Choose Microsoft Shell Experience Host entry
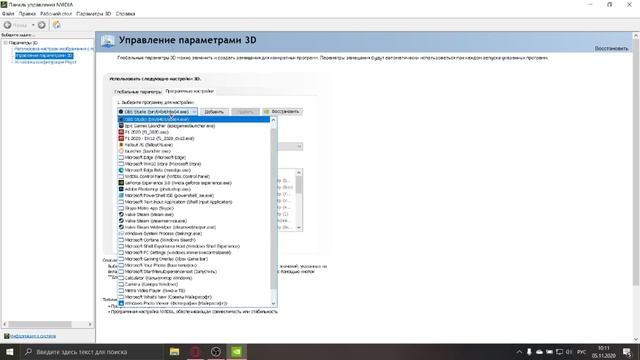Image resolution: width=640 pixels, height=360 pixels. tap(194, 246)
